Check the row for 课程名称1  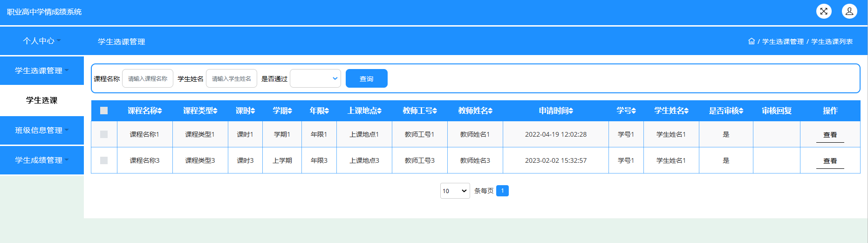pos(104,134)
